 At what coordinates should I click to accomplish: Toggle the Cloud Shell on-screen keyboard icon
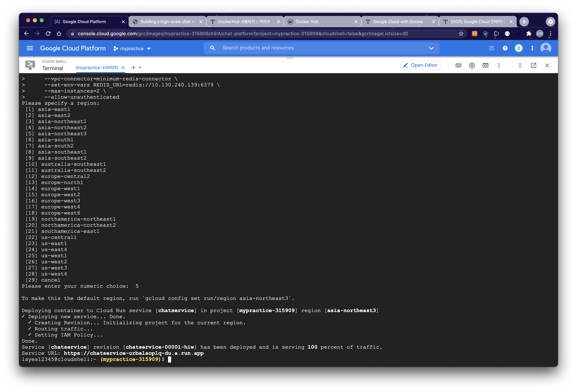458,65
